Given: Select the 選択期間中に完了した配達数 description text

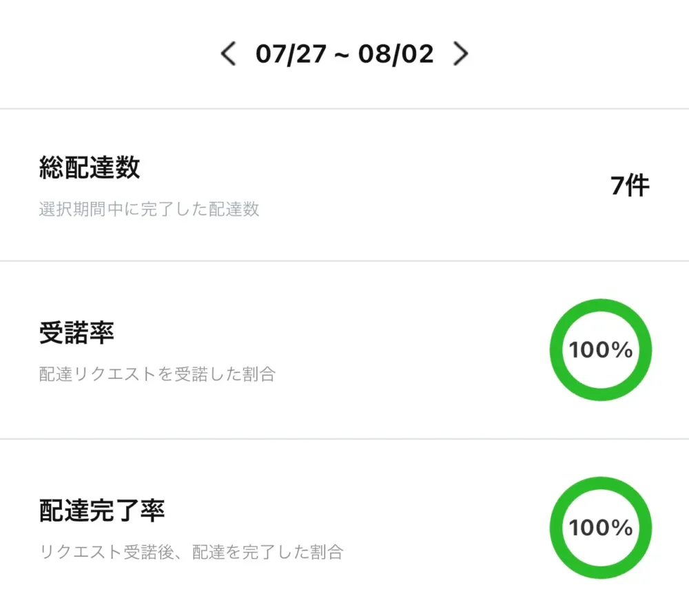Looking at the screenshot, I should pyautogui.click(x=149, y=209).
